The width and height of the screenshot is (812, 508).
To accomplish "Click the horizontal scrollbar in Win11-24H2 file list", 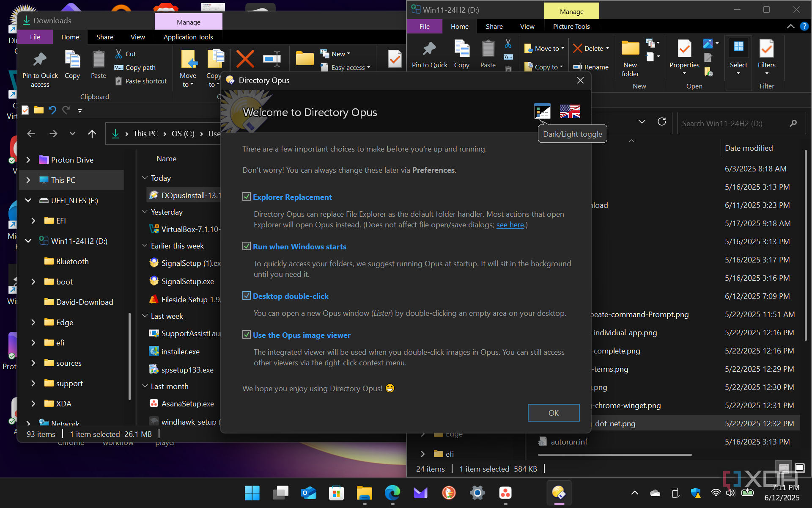I will click(x=614, y=455).
